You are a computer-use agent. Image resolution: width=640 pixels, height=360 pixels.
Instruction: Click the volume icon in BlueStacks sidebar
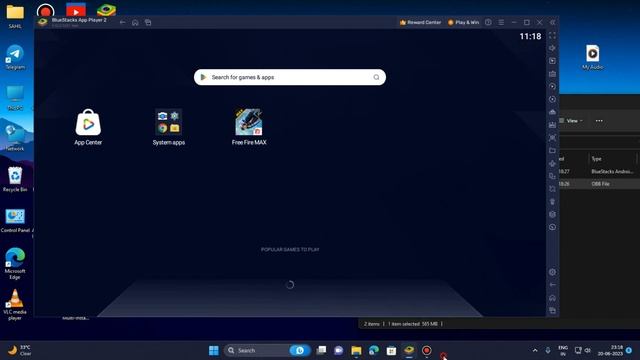pos(552,48)
